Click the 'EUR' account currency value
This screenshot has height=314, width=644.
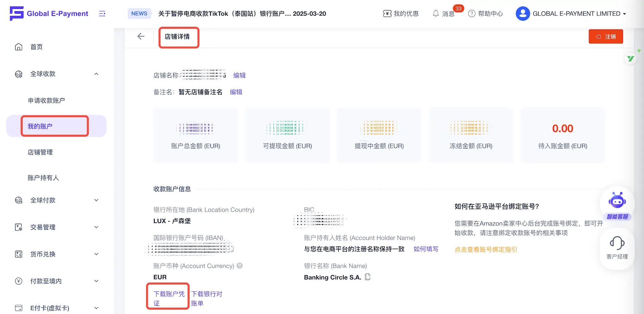pyautogui.click(x=160, y=277)
